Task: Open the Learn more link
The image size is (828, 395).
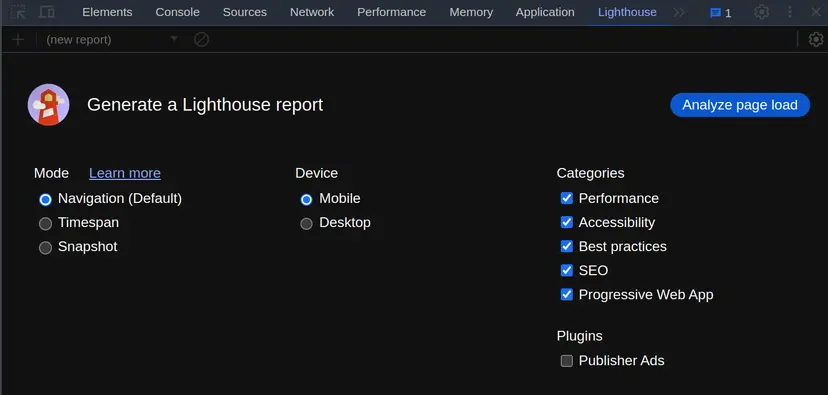Action: pyautogui.click(x=125, y=173)
